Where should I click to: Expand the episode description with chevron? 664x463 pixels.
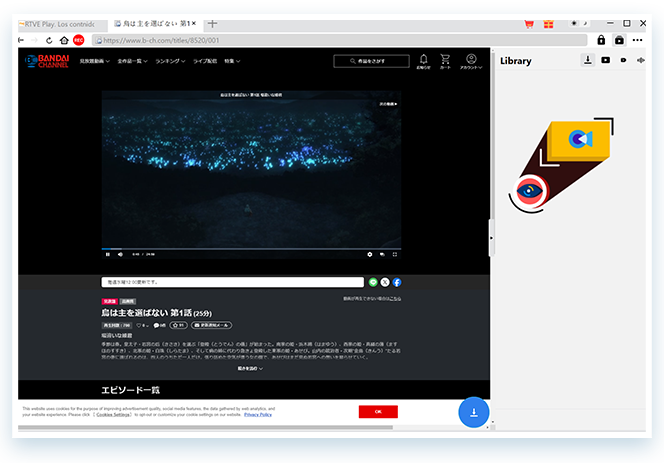pyautogui.click(x=250, y=369)
